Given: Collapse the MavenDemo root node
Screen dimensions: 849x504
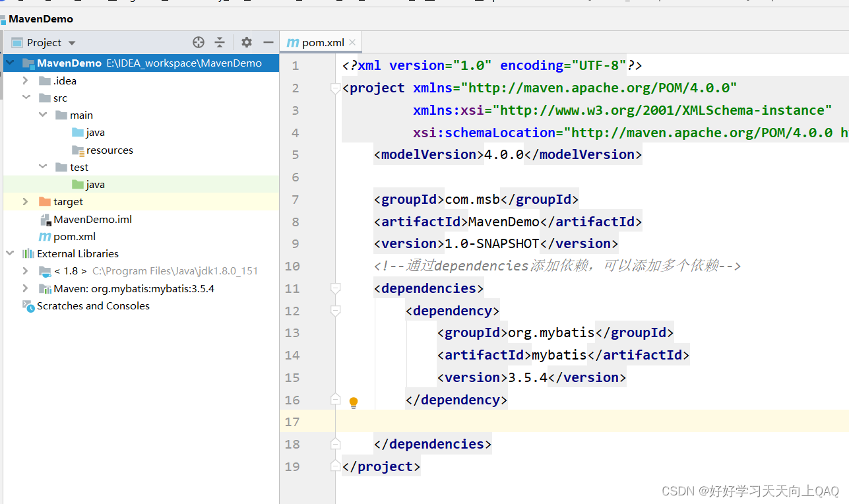Looking at the screenshot, I should [x=10, y=63].
